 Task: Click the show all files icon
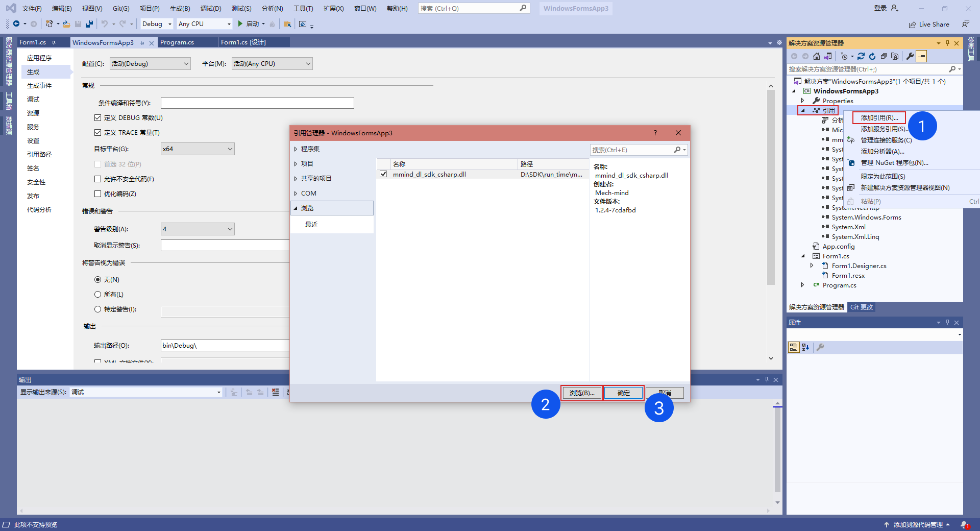[x=895, y=56]
